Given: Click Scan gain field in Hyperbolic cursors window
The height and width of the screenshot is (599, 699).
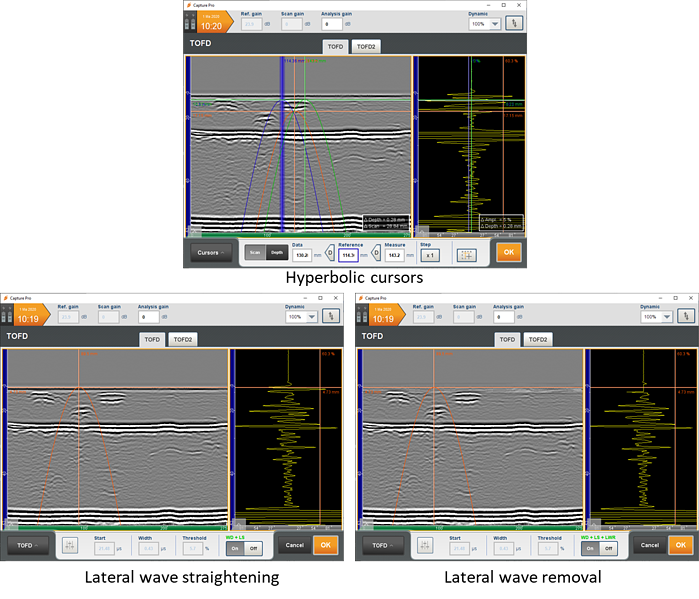Looking at the screenshot, I should [x=292, y=24].
